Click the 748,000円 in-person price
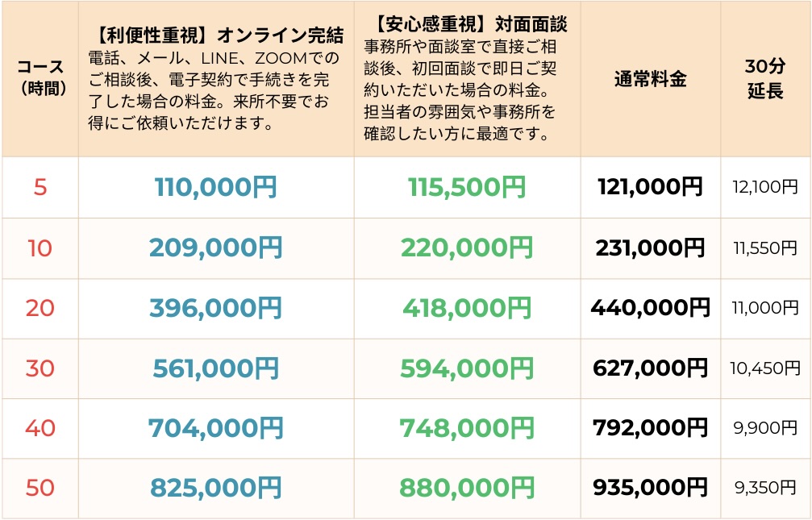The image size is (812, 520). click(x=467, y=428)
